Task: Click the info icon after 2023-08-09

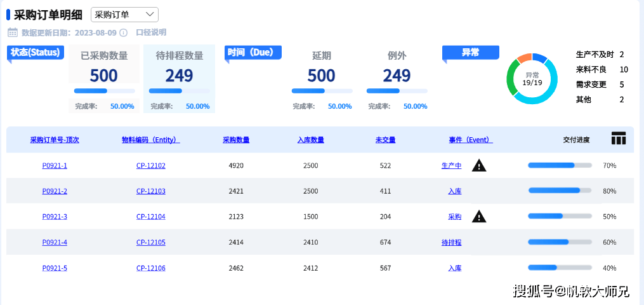Action: coord(123,32)
